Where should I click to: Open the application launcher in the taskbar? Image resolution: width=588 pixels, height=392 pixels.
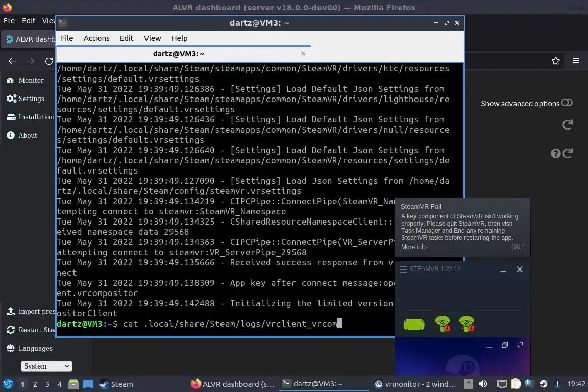coord(8,384)
